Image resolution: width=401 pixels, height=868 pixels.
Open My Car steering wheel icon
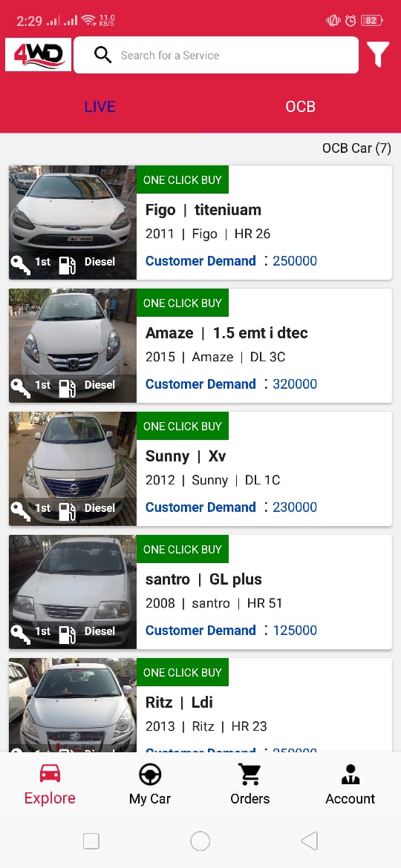(150, 775)
